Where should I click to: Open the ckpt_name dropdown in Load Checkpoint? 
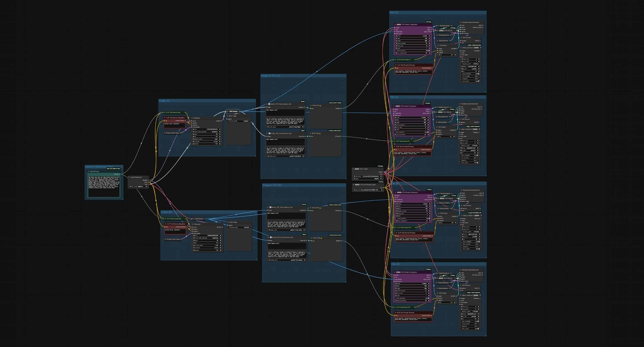[138, 186]
